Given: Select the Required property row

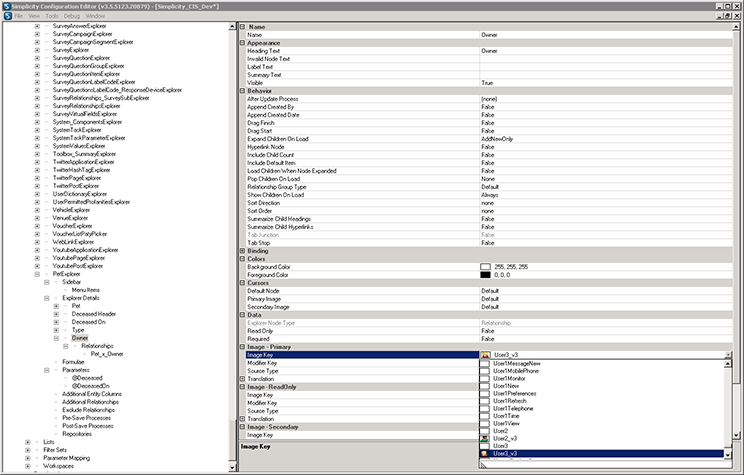Looking at the screenshot, I should pos(489,339).
